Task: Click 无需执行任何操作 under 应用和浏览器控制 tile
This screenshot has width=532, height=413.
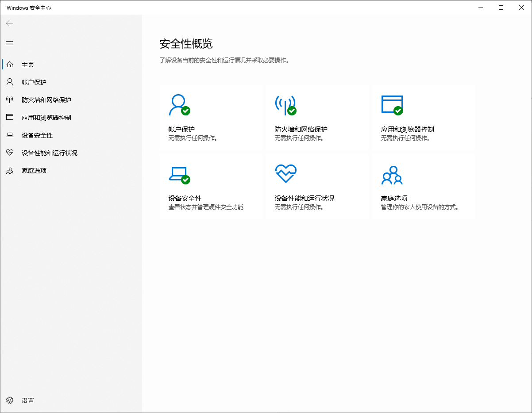Action: 405,138
